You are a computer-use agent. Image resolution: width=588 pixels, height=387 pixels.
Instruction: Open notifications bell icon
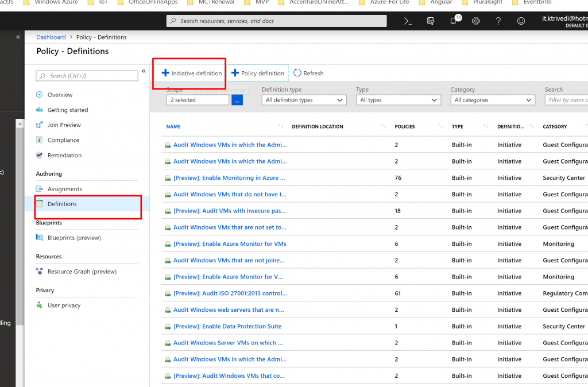454,21
